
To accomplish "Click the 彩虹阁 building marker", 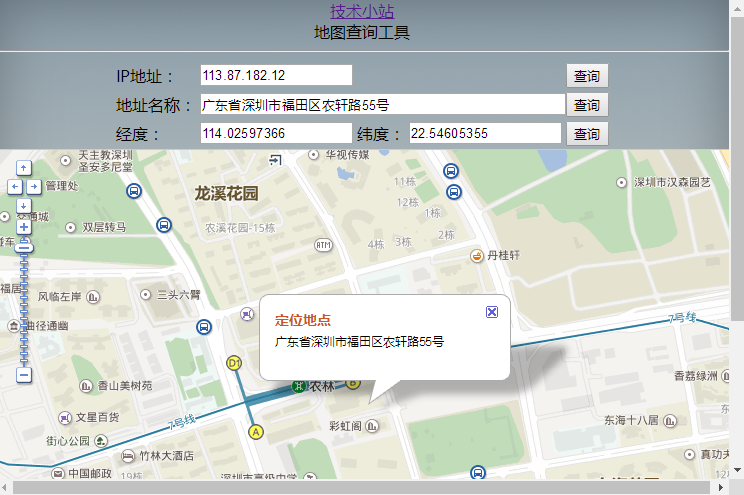I will coord(372,426).
